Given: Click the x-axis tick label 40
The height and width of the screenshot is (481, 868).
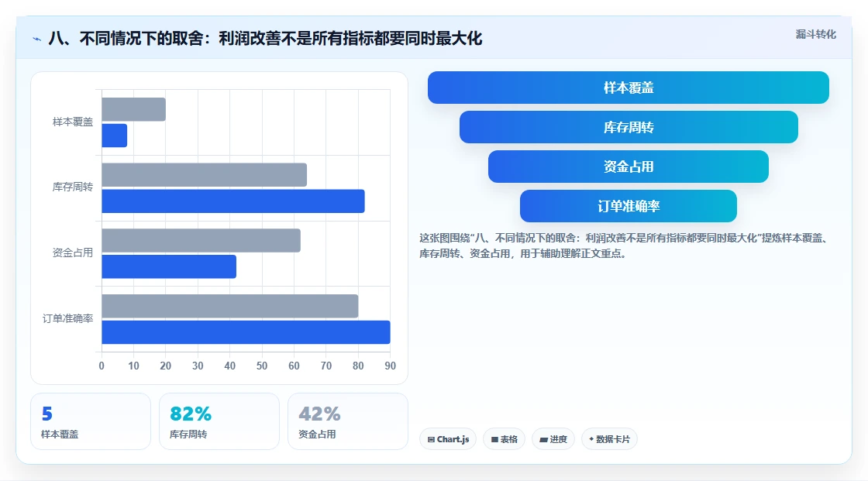Looking at the screenshot, I should [x=229, y=366].
